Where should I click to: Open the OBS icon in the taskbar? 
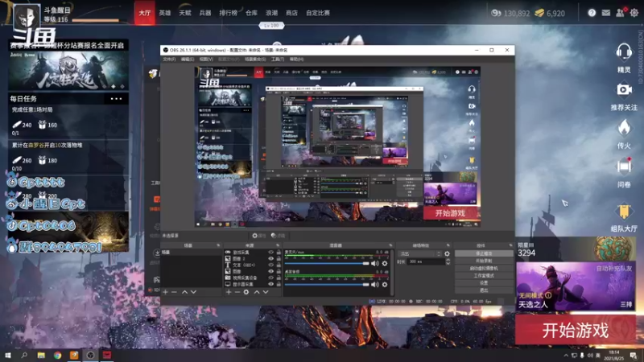[90, 355]
